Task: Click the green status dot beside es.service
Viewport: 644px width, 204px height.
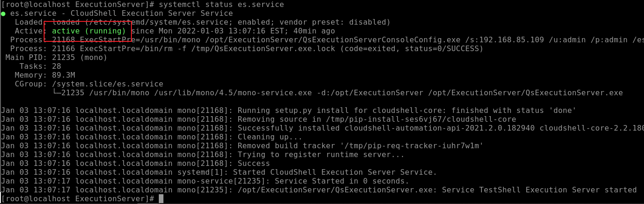Action: [x=5, y=13]
